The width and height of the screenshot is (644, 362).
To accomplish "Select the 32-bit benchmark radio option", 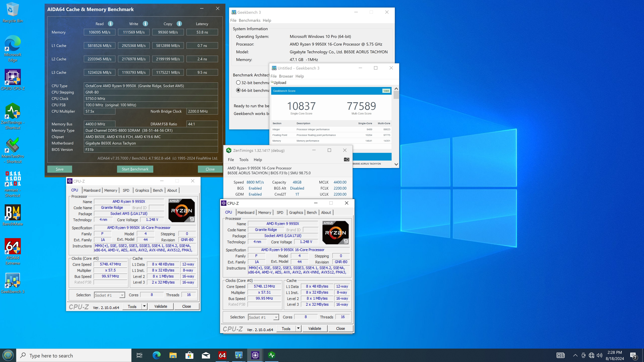I will (238, 83).
